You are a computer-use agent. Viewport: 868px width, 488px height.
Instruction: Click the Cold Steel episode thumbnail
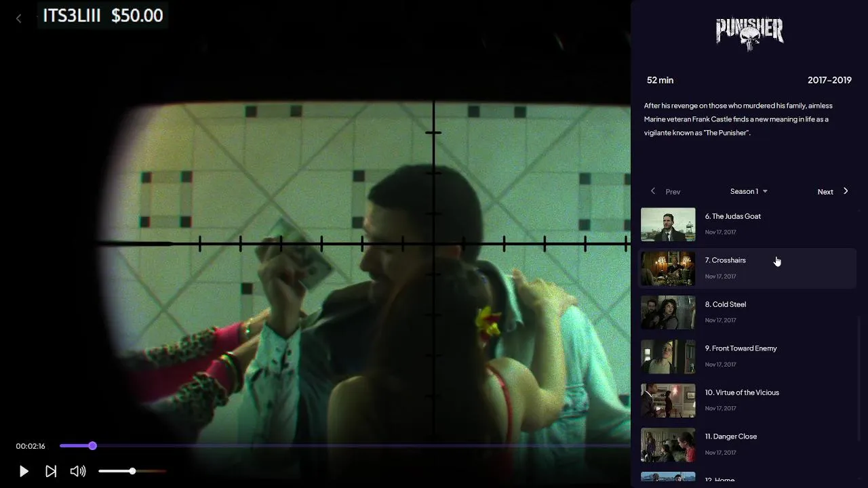point(668,312)
